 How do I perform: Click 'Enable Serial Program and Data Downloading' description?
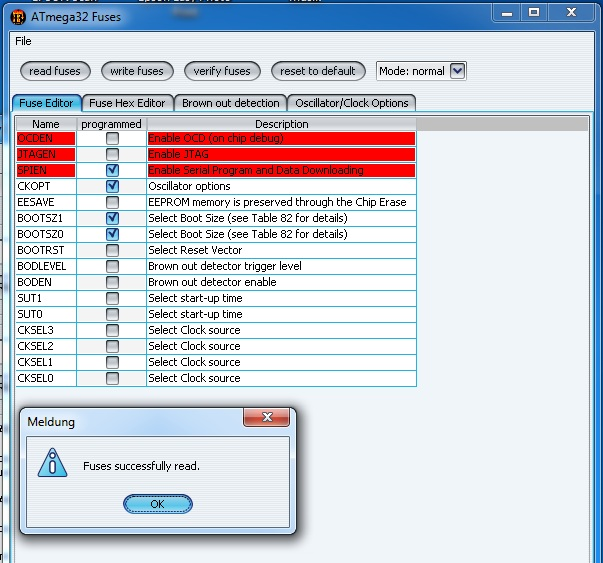(x=282, y=170)
